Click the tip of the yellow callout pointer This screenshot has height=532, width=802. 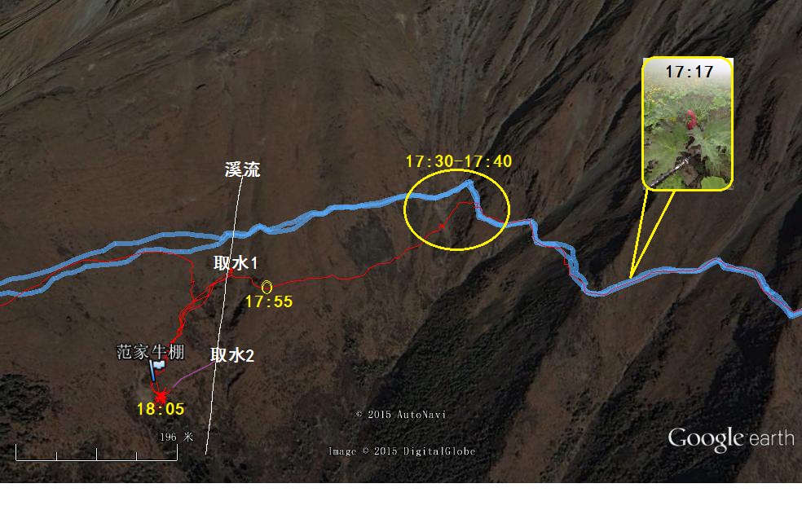[631, 276]
